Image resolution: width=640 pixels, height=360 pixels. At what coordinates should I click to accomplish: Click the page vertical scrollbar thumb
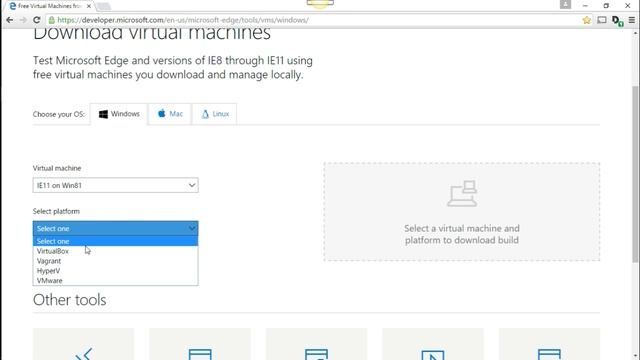[x=636, y=174]
